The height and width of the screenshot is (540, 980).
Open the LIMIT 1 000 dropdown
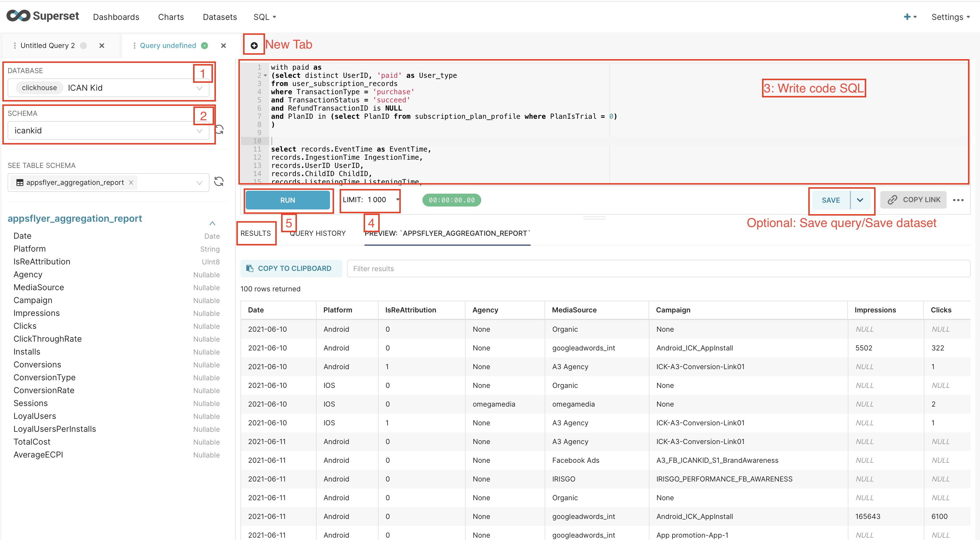click(x=370, y=200)
